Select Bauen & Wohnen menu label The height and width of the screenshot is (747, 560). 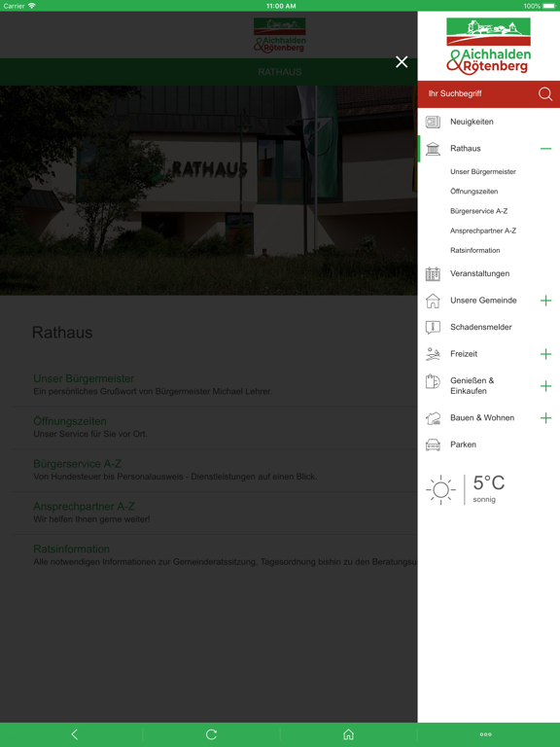482,418
